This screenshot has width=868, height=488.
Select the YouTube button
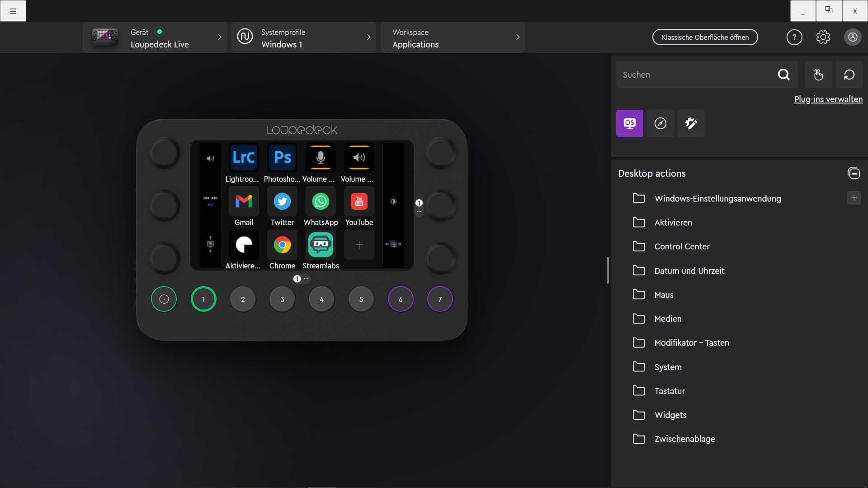[359, 201]
